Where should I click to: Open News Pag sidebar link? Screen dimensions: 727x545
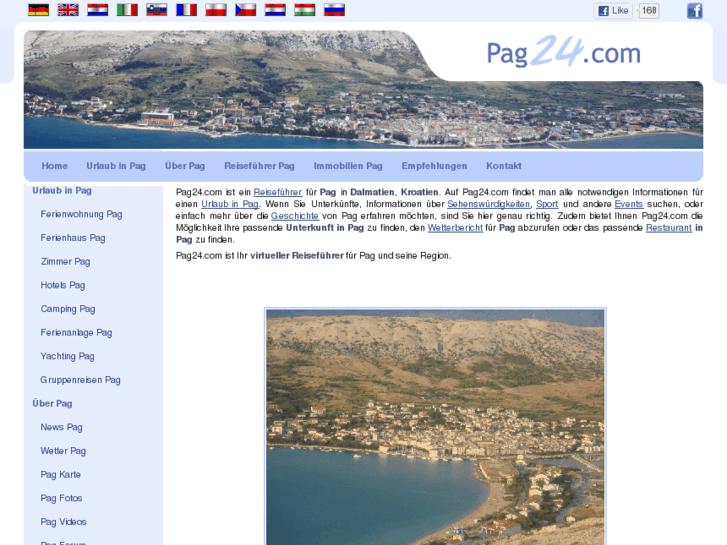click(61, 427)
